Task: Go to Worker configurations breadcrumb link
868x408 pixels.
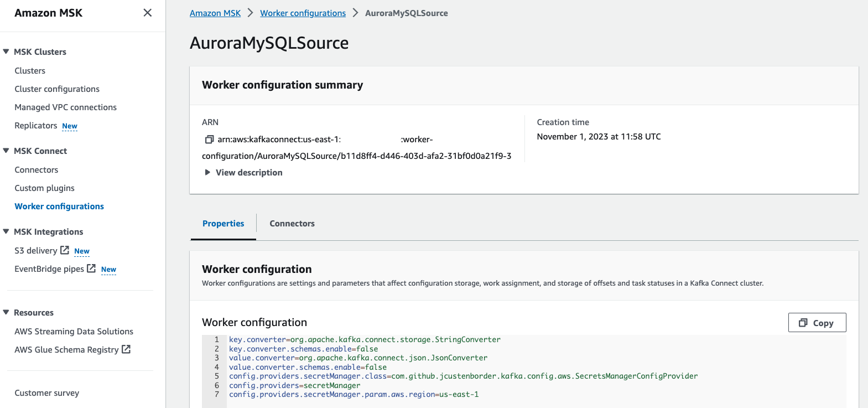Action: (303, 13)
